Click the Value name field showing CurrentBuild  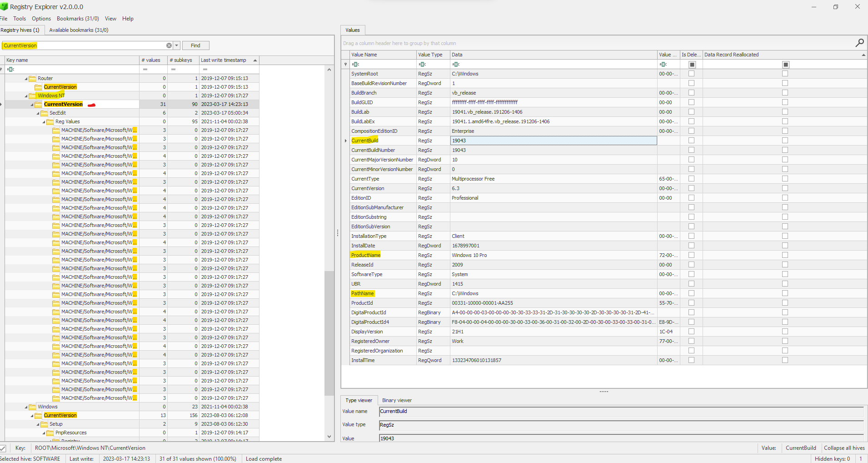[x=621, y=412]
